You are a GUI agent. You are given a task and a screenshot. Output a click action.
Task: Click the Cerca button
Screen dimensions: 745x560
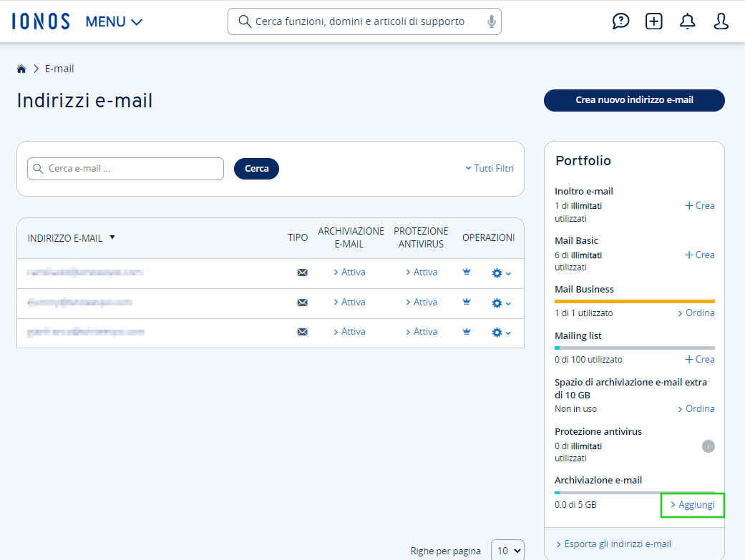coord(257,169)
